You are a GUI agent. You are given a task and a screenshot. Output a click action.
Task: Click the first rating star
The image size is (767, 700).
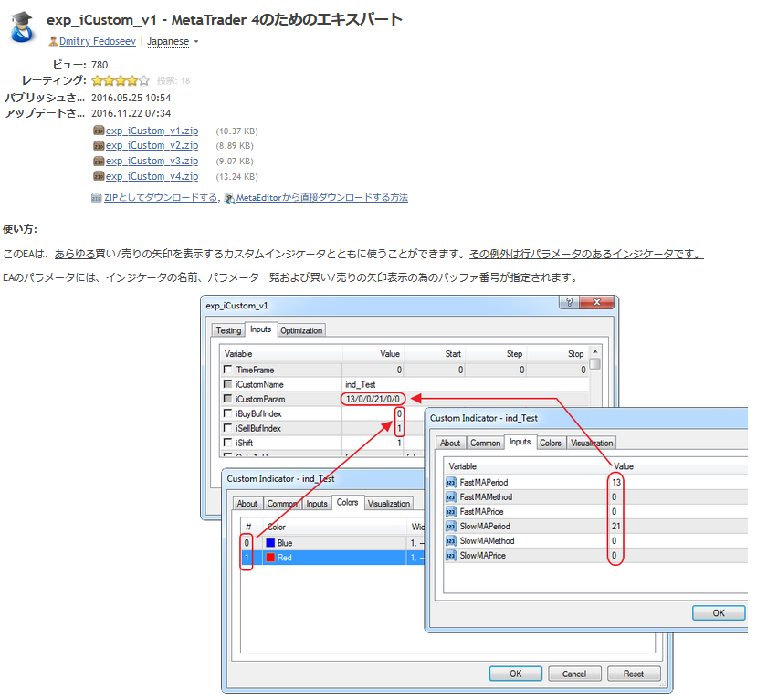point(97,80)
